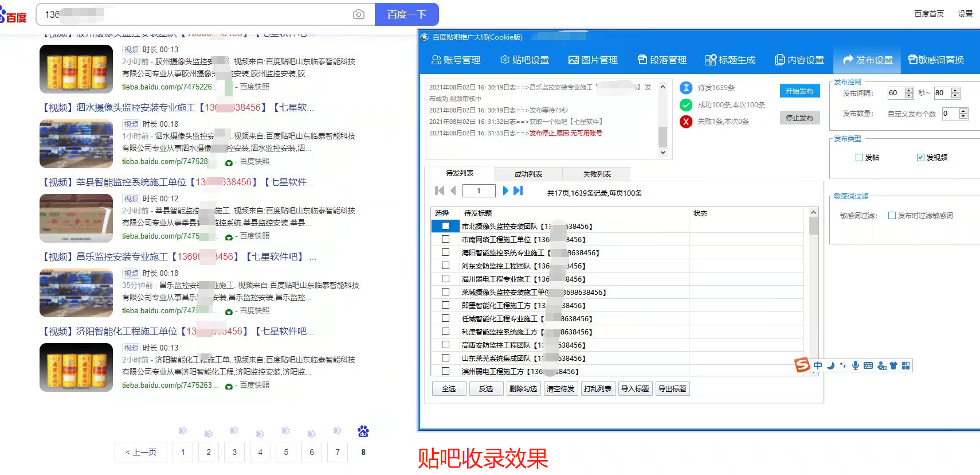
Task: Click the Sogou moon icon
Action: pos(830,365)
